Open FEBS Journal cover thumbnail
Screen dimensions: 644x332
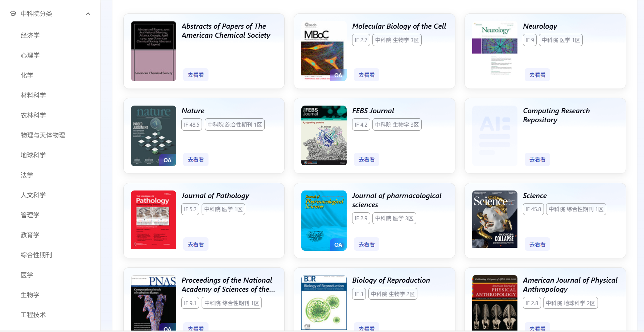(324, 135)
